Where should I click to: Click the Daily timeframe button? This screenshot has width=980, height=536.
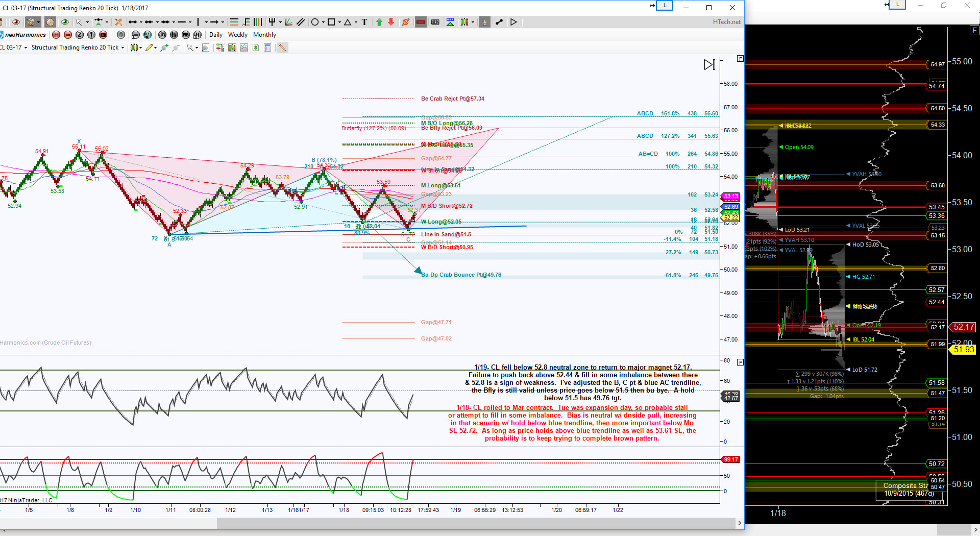tap(215, 35)
